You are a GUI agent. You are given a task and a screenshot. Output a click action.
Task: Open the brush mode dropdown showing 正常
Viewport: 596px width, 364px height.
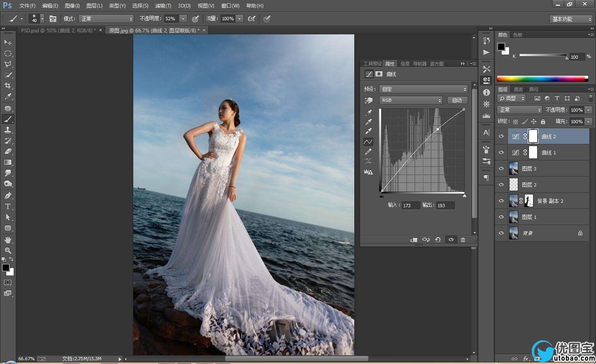point(106,19)
